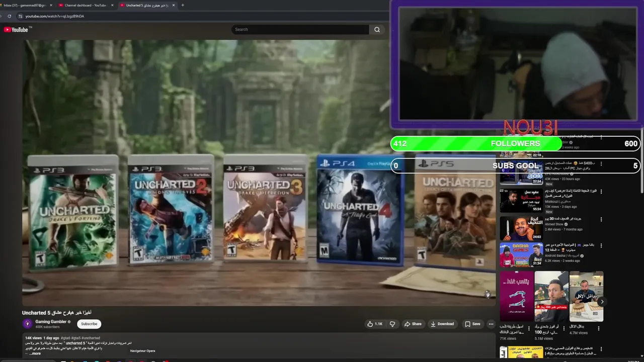Click the Ahmed Show channel name
The width and height of the screenshot is (644, 362).
[x=554, y=224]
